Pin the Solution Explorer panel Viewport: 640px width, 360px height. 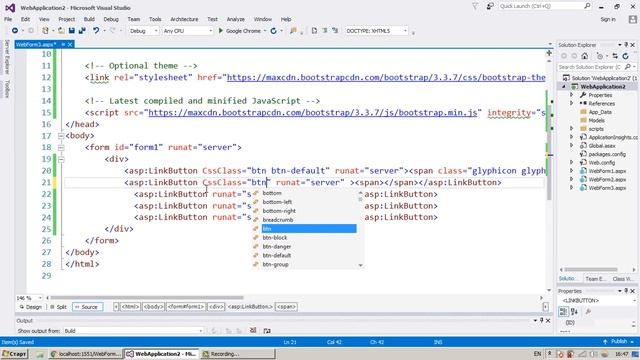click(x=626, y=45)
